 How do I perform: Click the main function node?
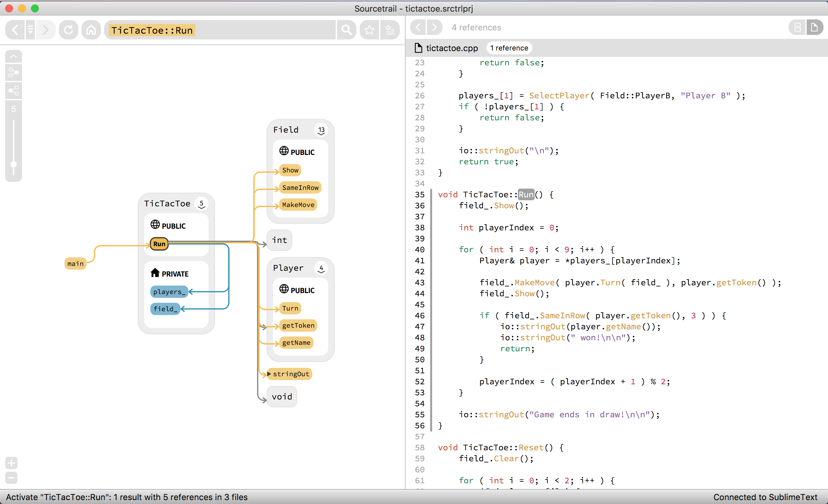coord(75,264)
